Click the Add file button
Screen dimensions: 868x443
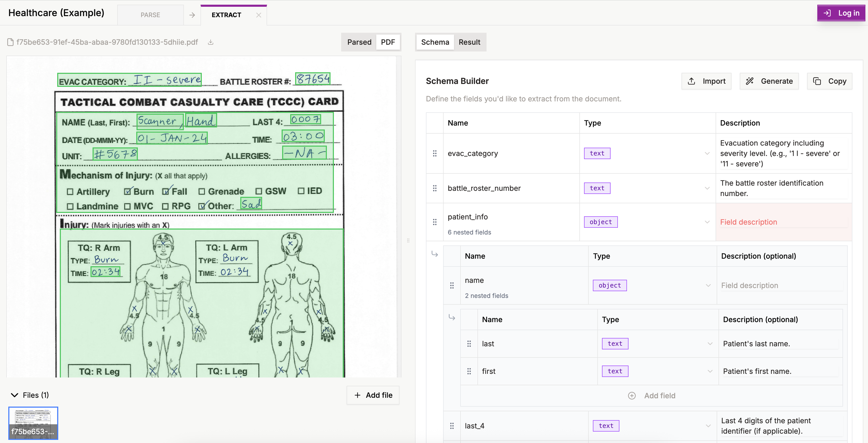click(x=373, y=395)
